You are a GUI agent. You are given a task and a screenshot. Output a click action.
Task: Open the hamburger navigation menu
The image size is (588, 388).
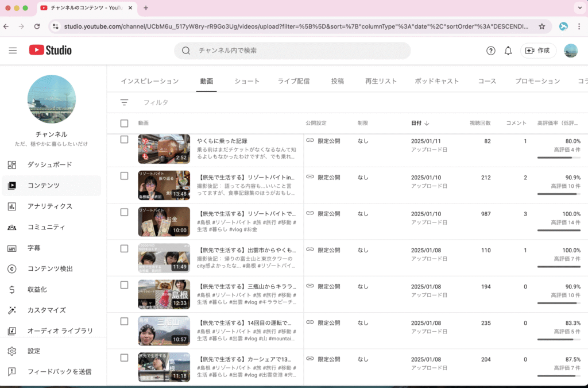click(x=13, y=51)
